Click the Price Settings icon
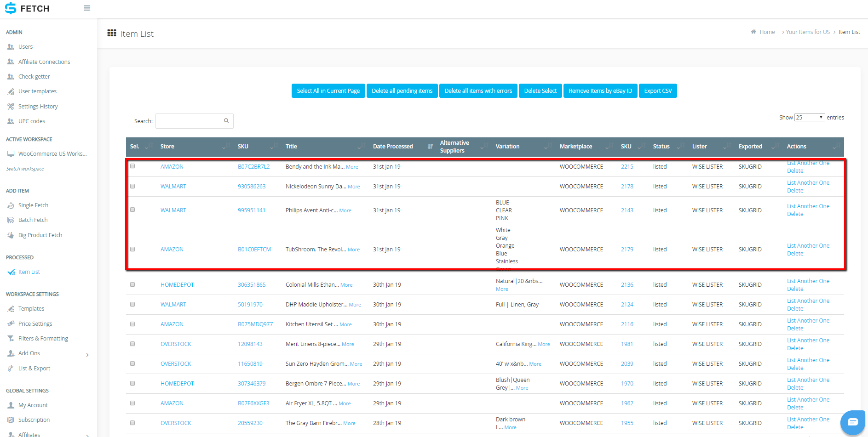868x437 pixels. tap(11, 323)
